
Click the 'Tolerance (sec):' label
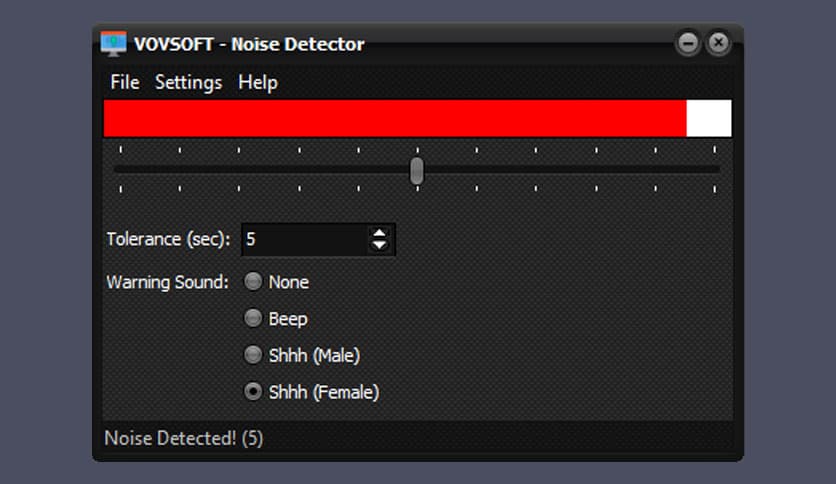tap(168, 239)
